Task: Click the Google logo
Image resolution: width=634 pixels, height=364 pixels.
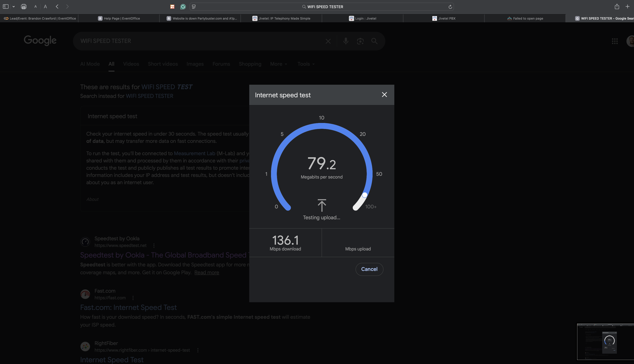Action: [40, 40]
